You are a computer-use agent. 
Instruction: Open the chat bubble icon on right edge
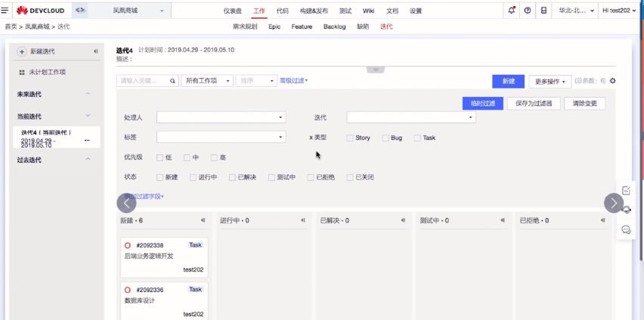click(x=626, y=229)
